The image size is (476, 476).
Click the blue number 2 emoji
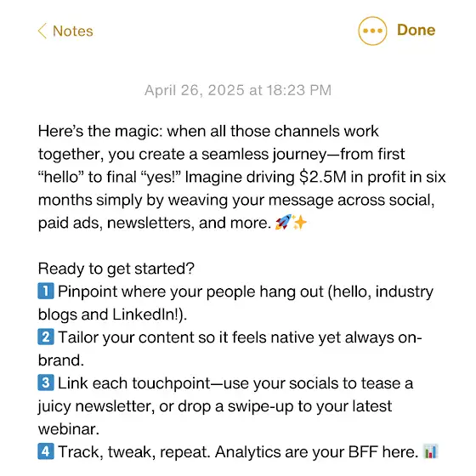(x=46, y=337)
